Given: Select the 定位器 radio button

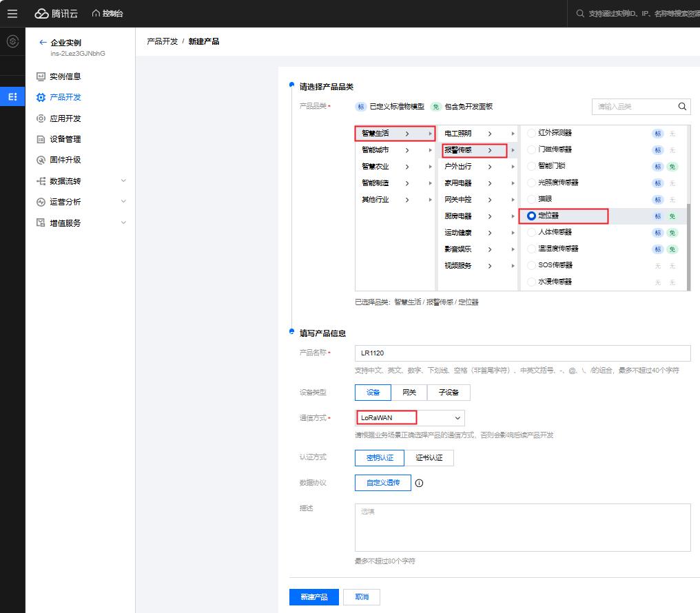Looking at the screenshot, I should coord(531,216).
